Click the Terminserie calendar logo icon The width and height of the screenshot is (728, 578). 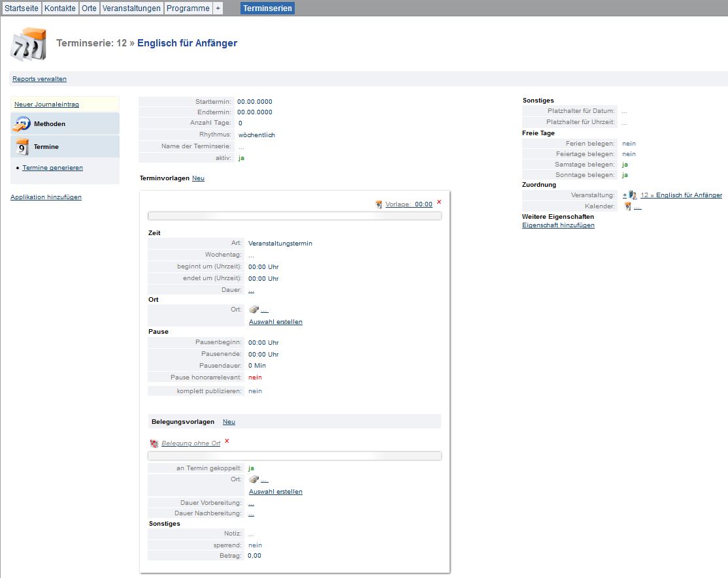[x=28, y=44]
